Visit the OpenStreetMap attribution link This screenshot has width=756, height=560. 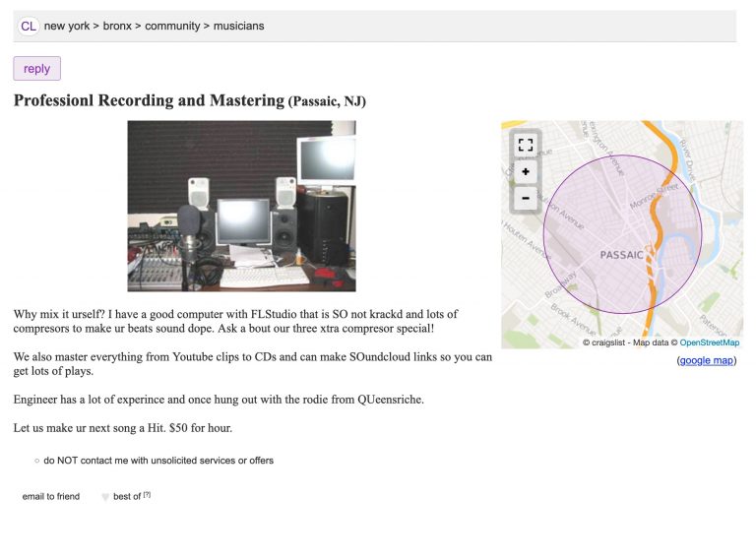709,342
